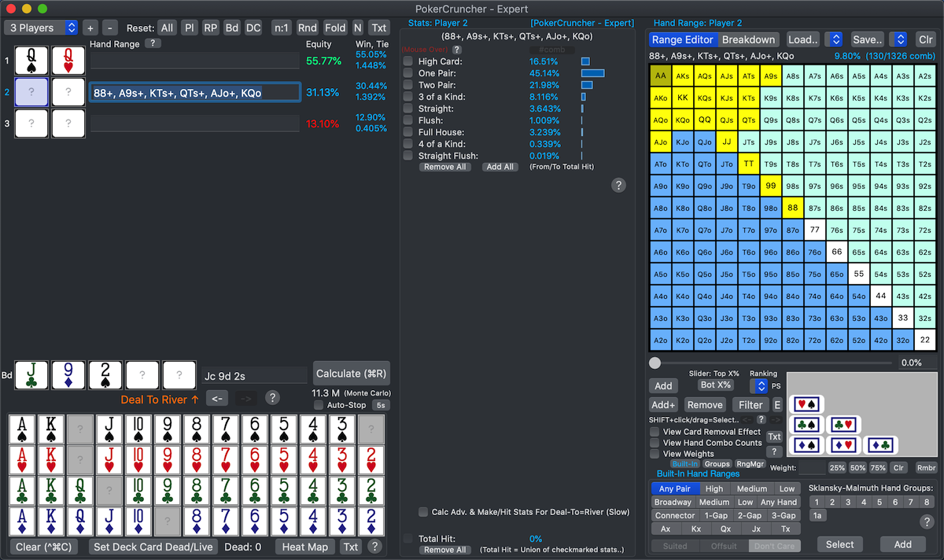Viewport: 944px width, 560px height.
Task: Click the Calculate button
Action: [x=351, y=374]
